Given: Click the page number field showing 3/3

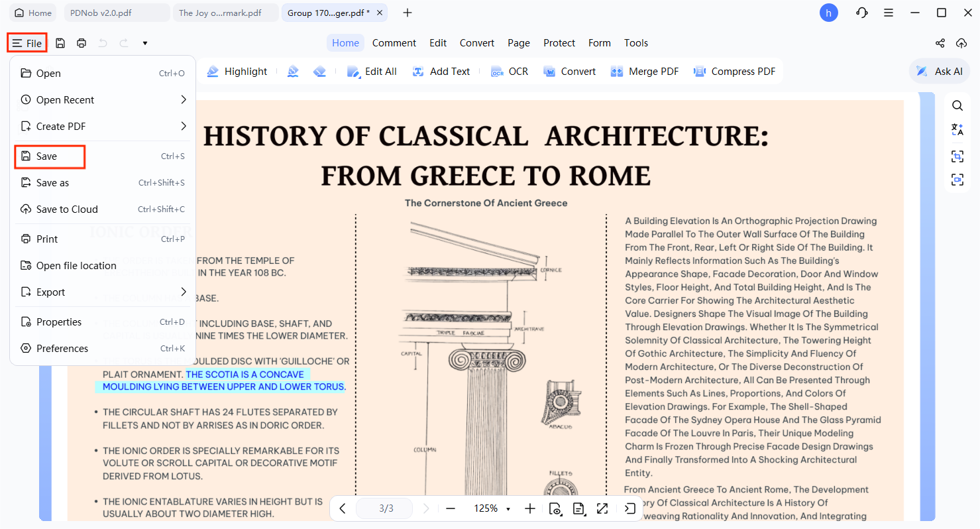Looking at the screenshot, I should pyautogui.click(x=384, y=508).
